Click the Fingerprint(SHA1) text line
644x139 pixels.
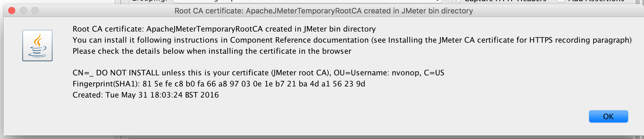219,84
